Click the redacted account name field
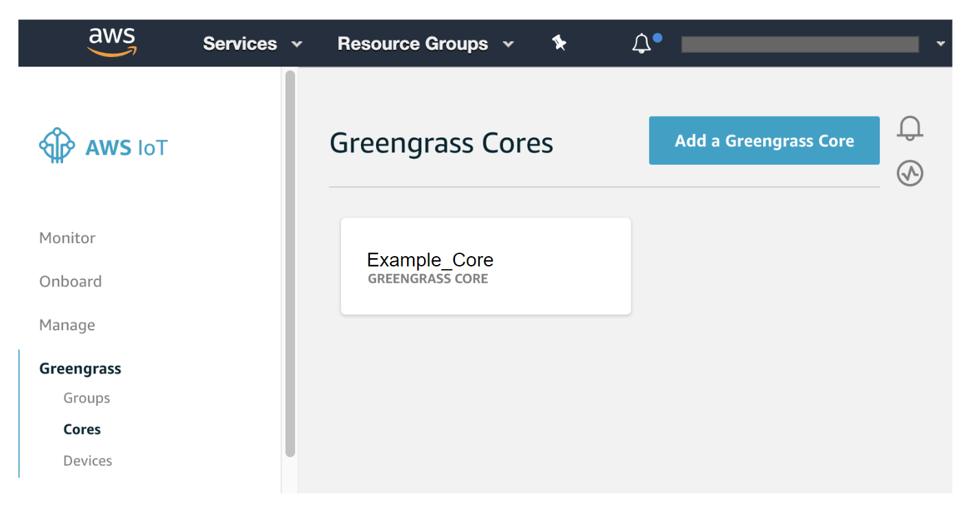Screen dimensions: 980x515 point(800,45)
